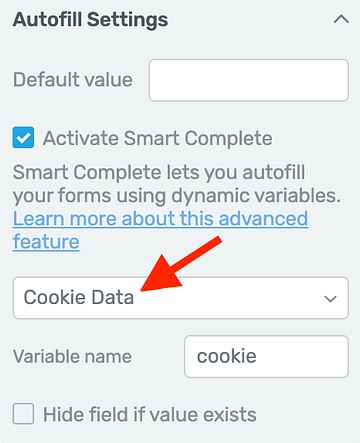Focus the Default value input field
The width and height of the screenshot is (360, 443).
(x=249, y=80)
